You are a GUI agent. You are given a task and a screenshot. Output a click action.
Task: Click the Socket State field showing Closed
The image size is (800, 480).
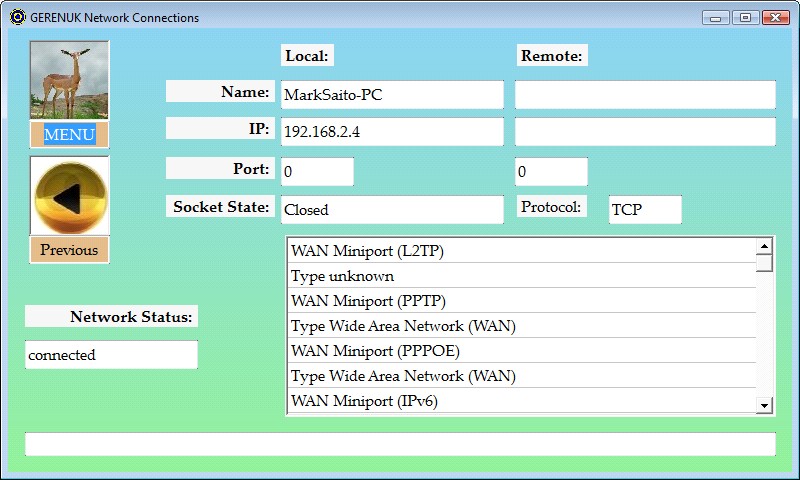point(391,210)
